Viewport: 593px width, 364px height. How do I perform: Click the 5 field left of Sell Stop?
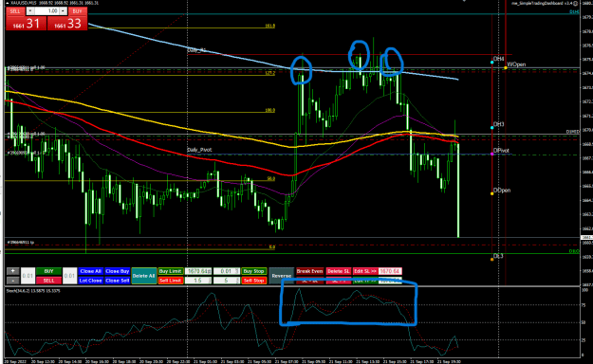click(226, 281)
